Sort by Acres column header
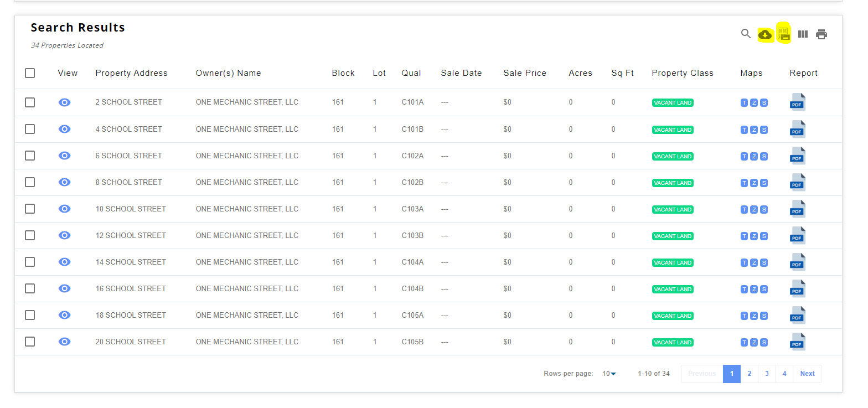 click(x=580, y=73)
